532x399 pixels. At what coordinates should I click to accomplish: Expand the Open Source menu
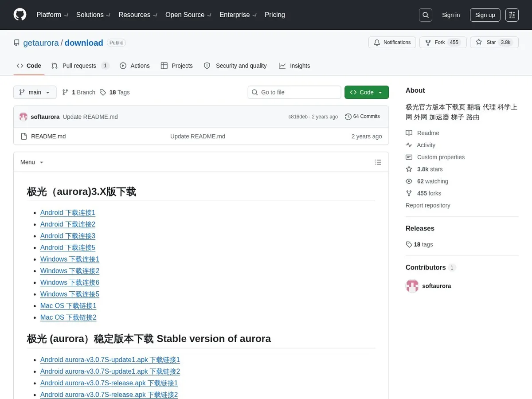click(x=188, y=15)
